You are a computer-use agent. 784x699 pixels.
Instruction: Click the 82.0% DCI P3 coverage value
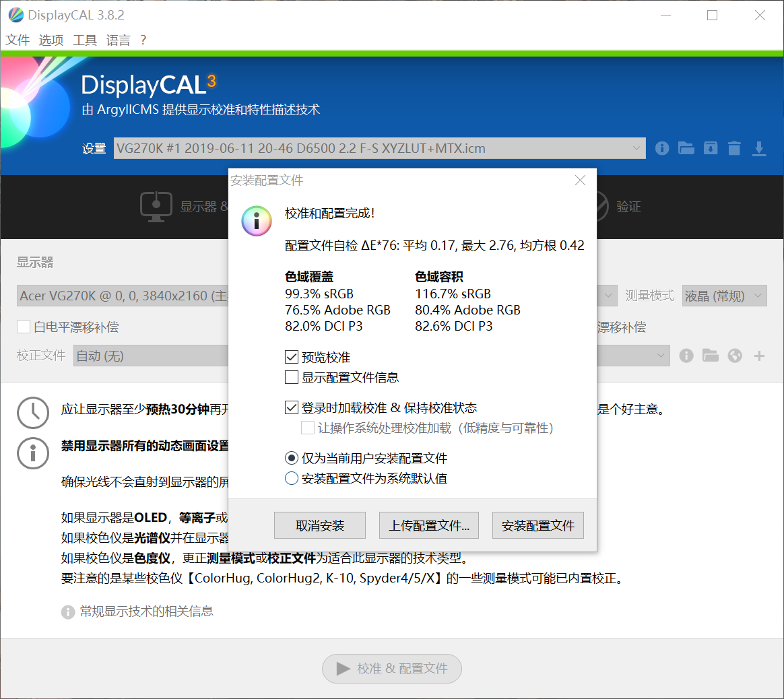coord(323,326)
